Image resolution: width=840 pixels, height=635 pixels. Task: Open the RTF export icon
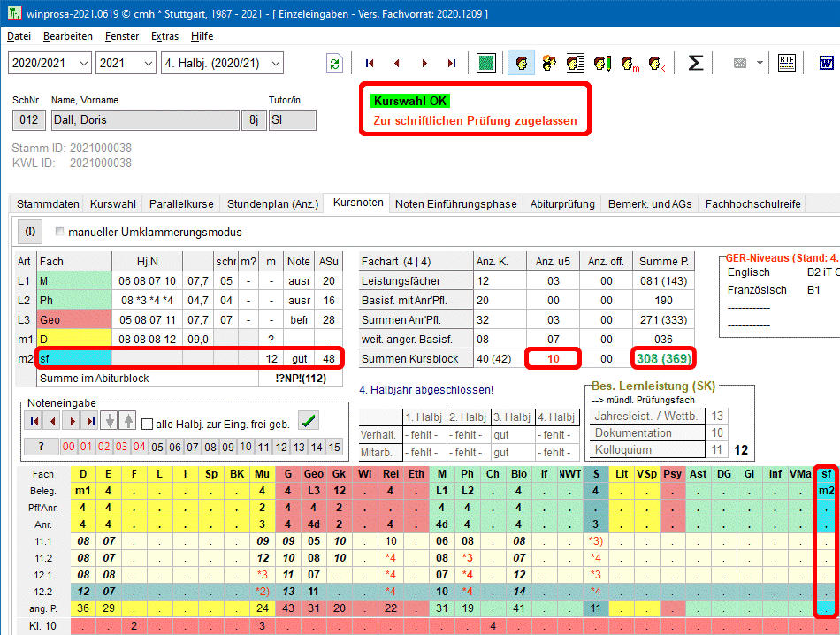pos(786,63)
